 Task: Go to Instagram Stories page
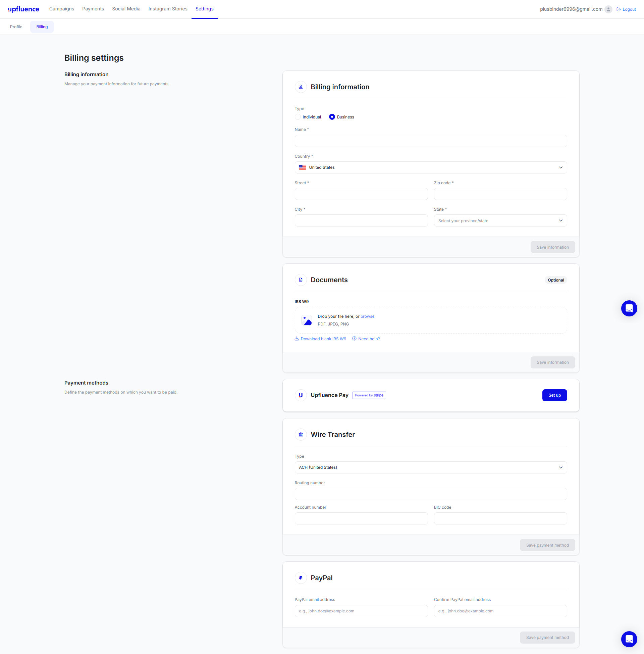pos(168,9)
